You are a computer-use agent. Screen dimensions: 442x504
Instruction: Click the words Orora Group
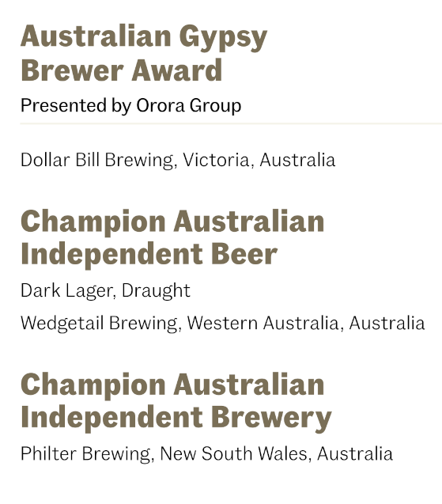pos(188,106)
